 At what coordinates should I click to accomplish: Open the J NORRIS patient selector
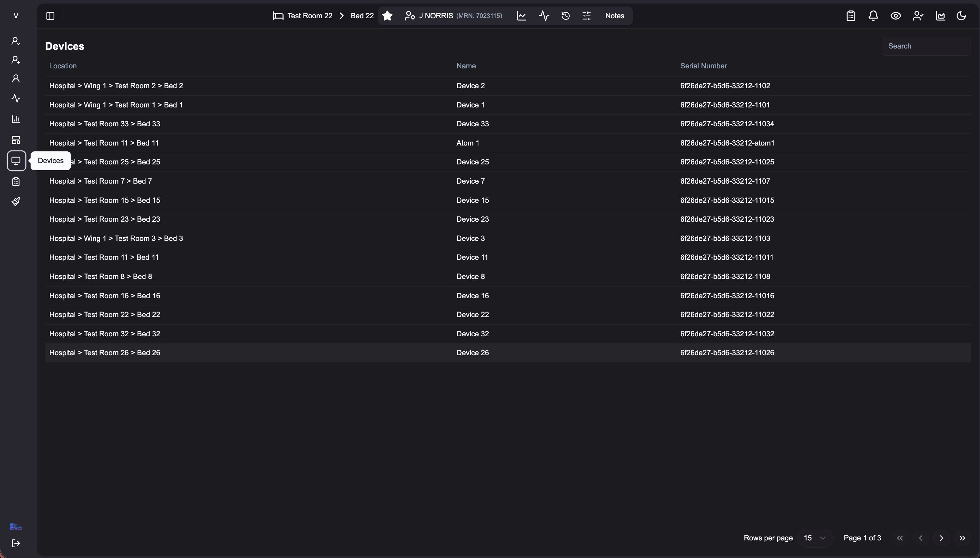click(x=453, y=16)
